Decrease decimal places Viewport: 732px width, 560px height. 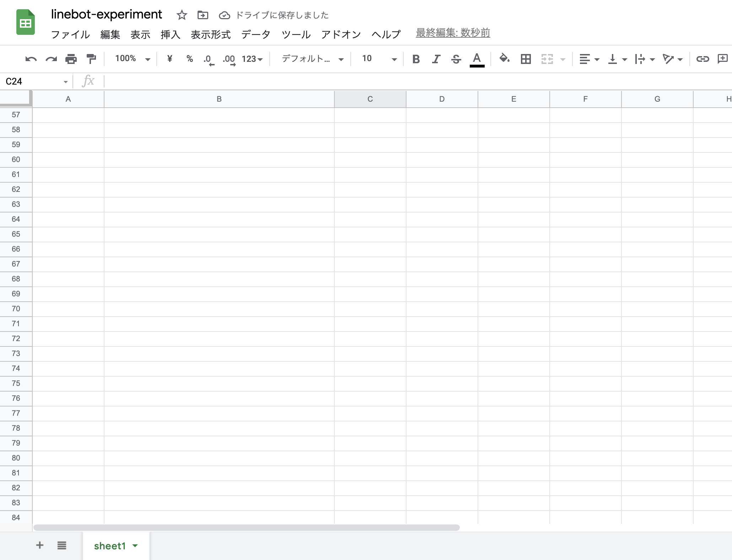(209, 59)
